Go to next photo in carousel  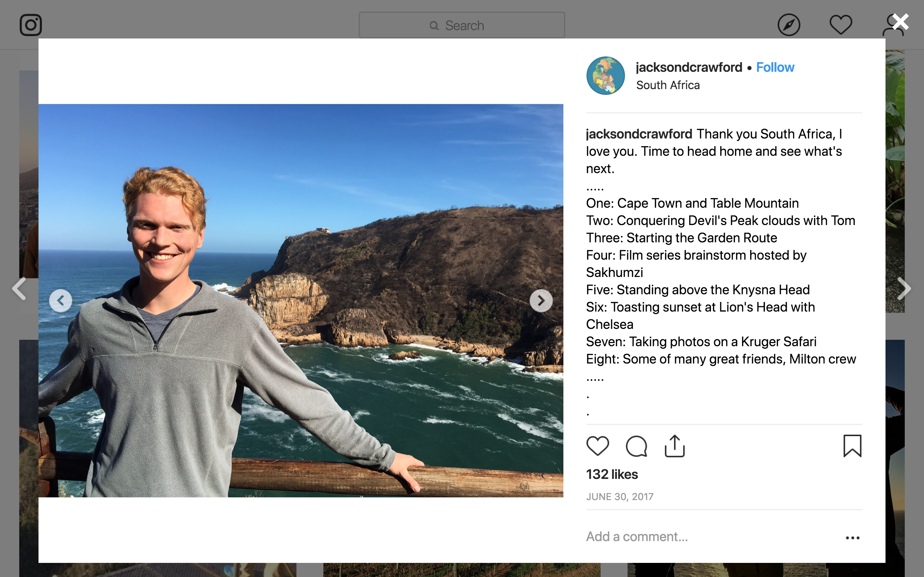(541, 301)
